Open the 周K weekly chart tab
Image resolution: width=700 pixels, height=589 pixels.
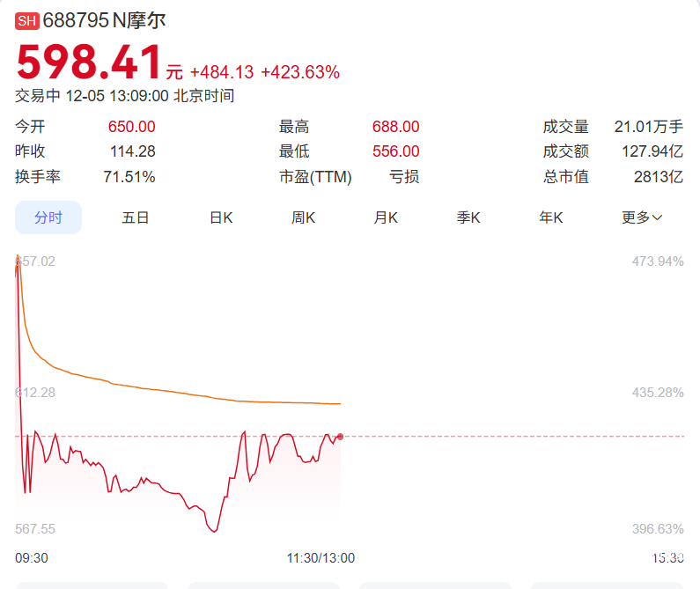(x=304, y=217)
